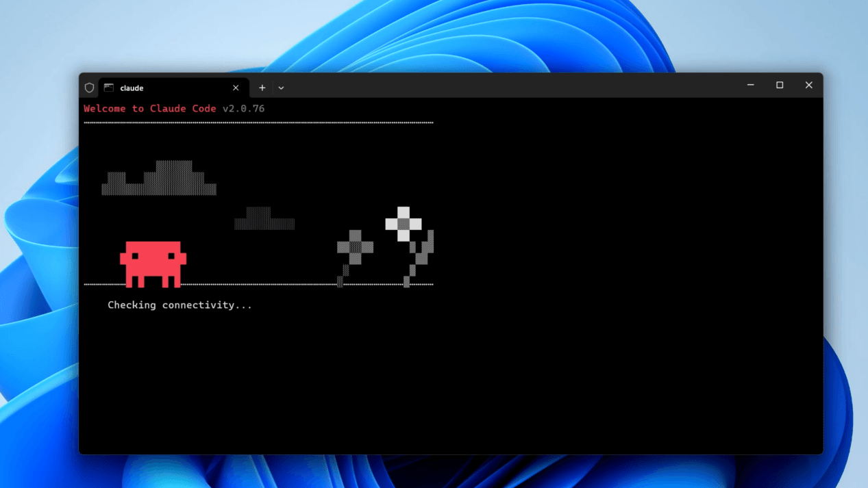Maximize the terminal window

click(x=780, y=85)
